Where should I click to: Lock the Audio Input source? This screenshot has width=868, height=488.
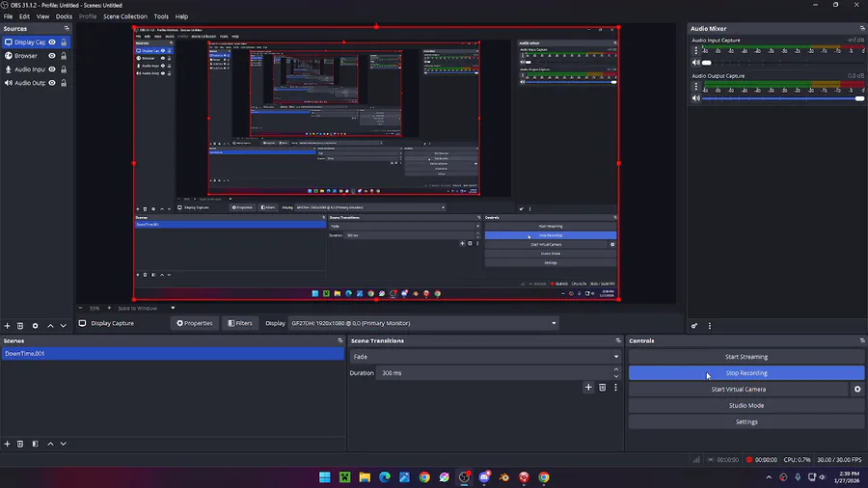[x=64, y=69]
